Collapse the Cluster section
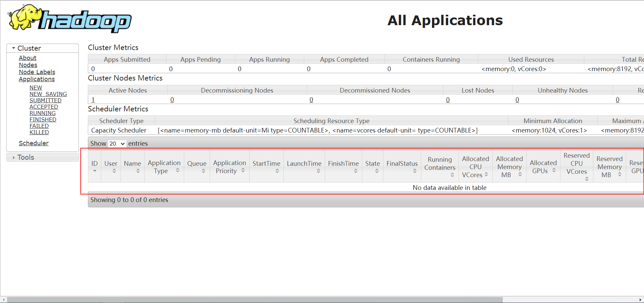This screenshot has height=303, width=644. (43, 48)
